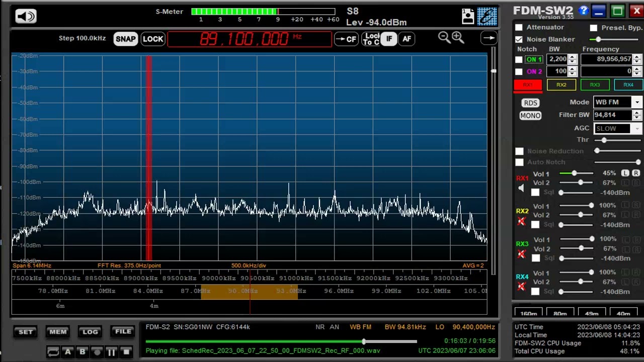Click the playback progress bar
This screenshot has height=362, width=644.
[x=281, y=342]
